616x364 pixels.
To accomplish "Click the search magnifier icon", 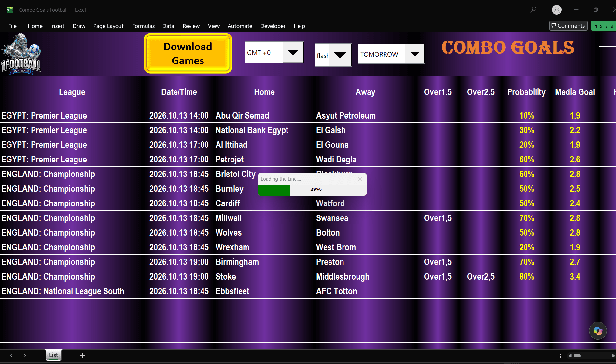I will click(533, 10).
